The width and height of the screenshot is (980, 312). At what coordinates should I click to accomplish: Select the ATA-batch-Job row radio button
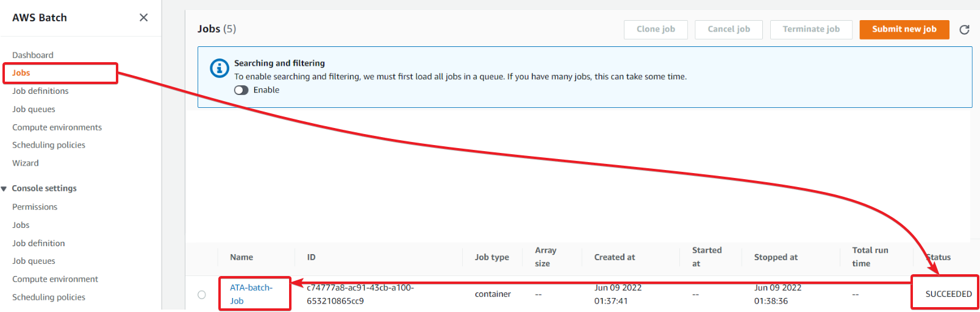click(202, 295)
